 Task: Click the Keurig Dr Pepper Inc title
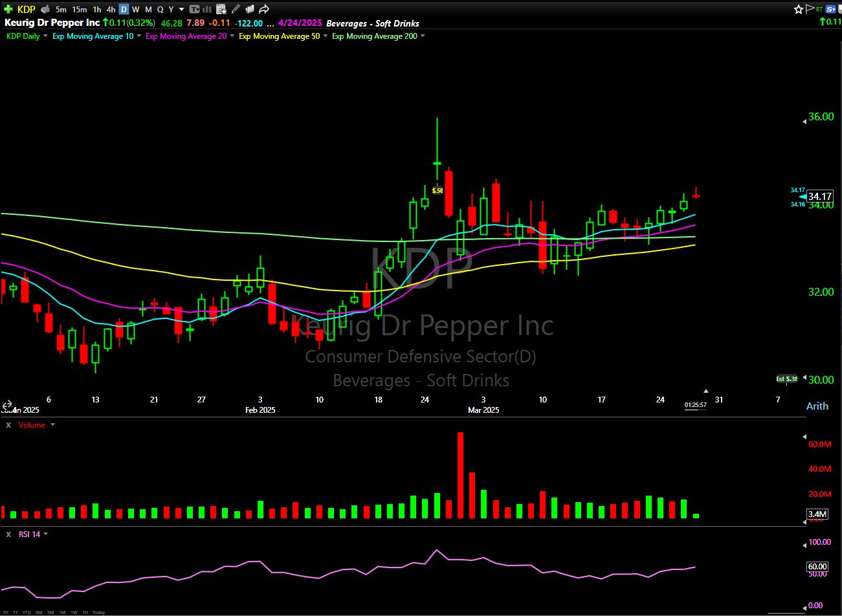[x=52, y=23]
